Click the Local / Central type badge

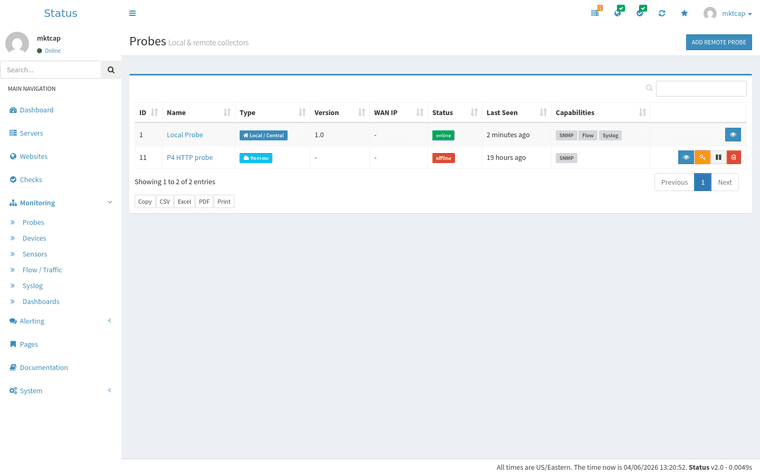coord(264,135)
